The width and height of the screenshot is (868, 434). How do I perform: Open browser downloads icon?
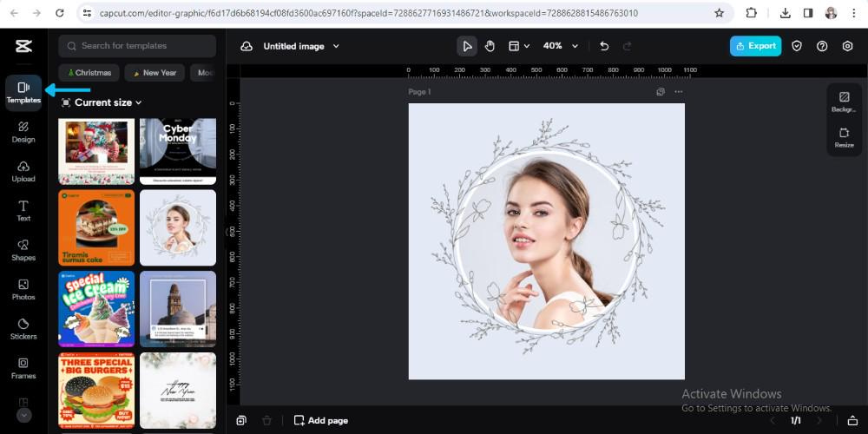(x=785, y=13)
